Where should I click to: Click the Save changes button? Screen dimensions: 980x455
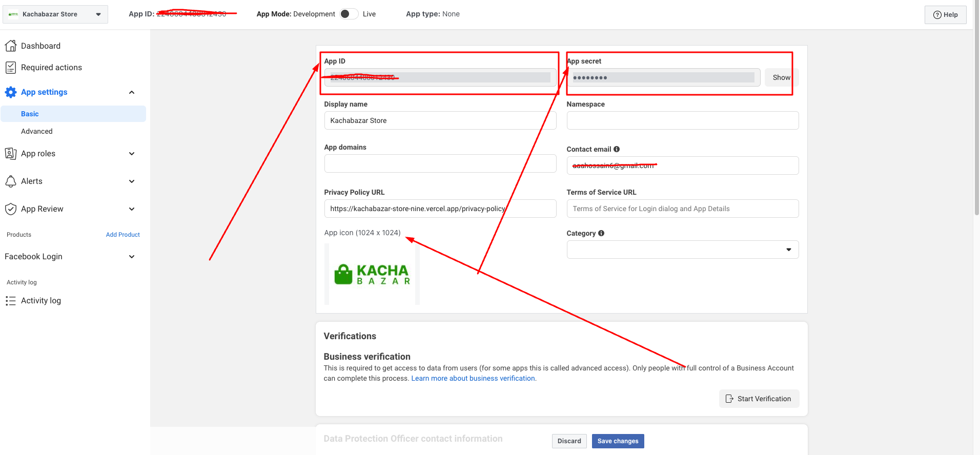[618, 441]
